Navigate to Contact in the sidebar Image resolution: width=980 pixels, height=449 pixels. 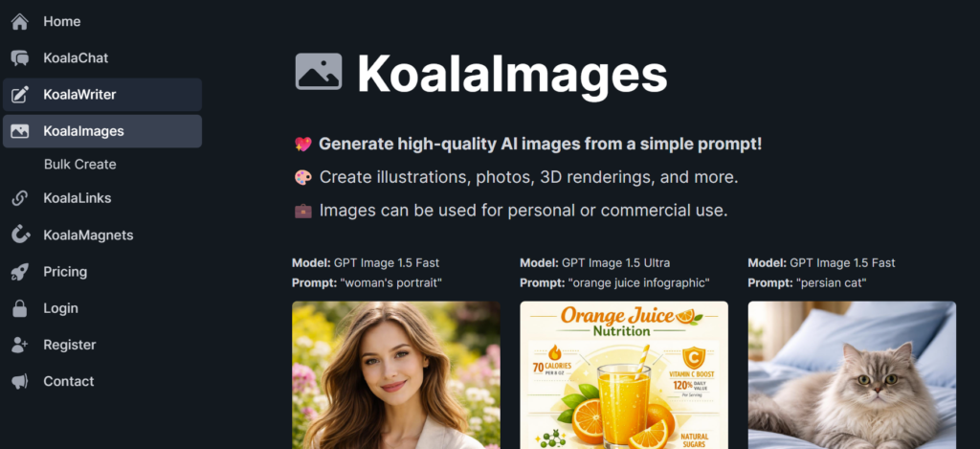click(69, 381)
